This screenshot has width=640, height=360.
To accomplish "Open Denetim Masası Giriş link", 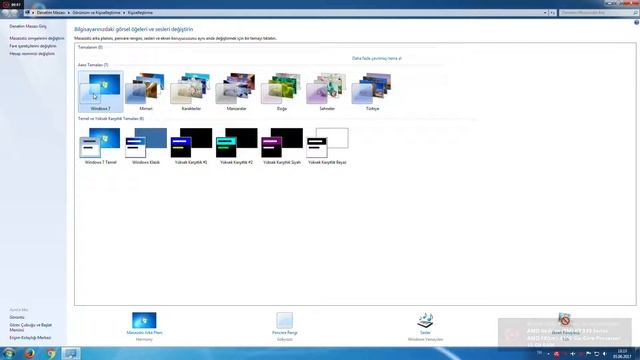I will (x=28, y=26).
